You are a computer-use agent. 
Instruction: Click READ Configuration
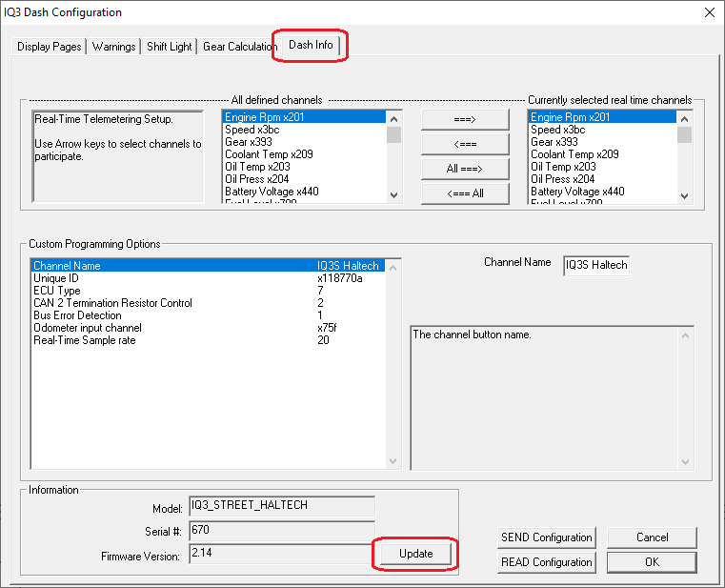[547, 562]
